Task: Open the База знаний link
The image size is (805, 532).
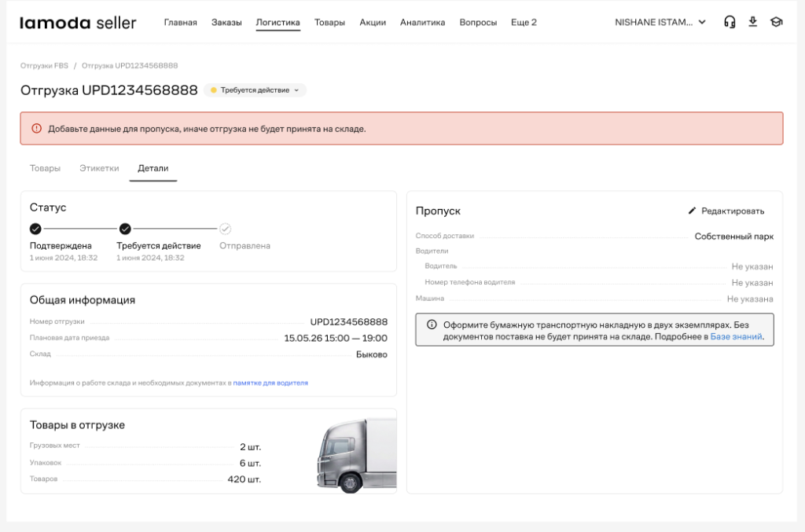Action: tap(736, 336)
